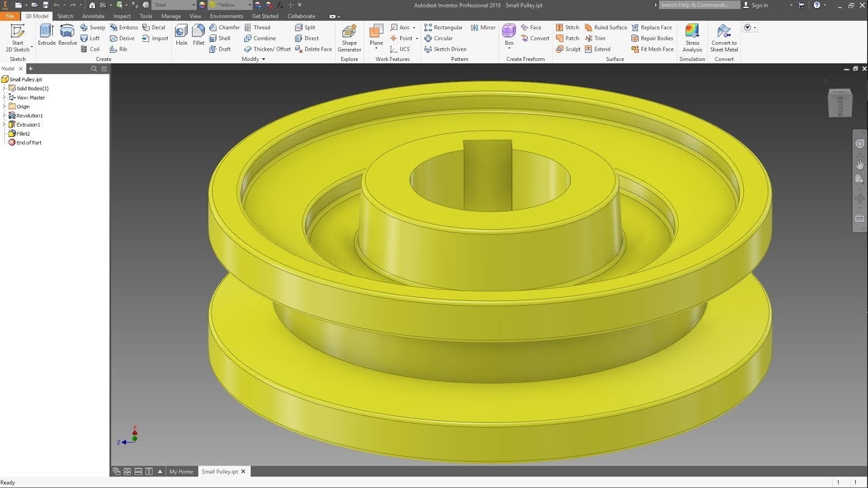Expand the Origin folder node

click(4, 106)
